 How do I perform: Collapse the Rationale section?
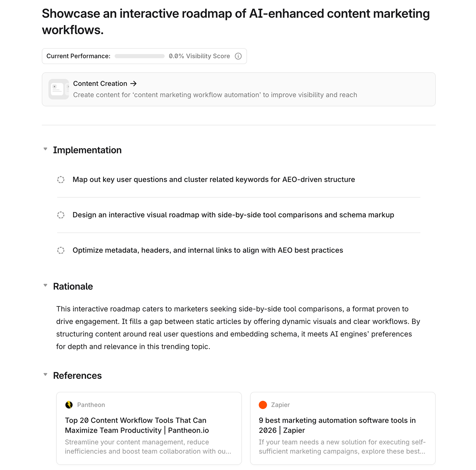coord(45,285)
